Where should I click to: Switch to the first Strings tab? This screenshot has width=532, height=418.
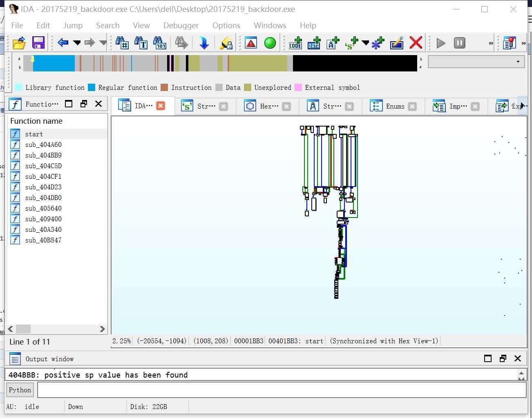pos(205,106)
